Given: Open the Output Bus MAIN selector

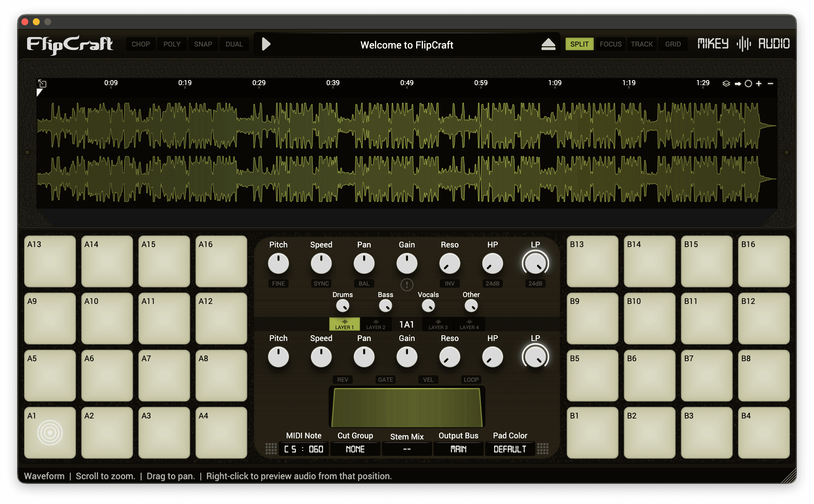Looking at the screenshot, I should pyautogui.click(x=458, y=449).
